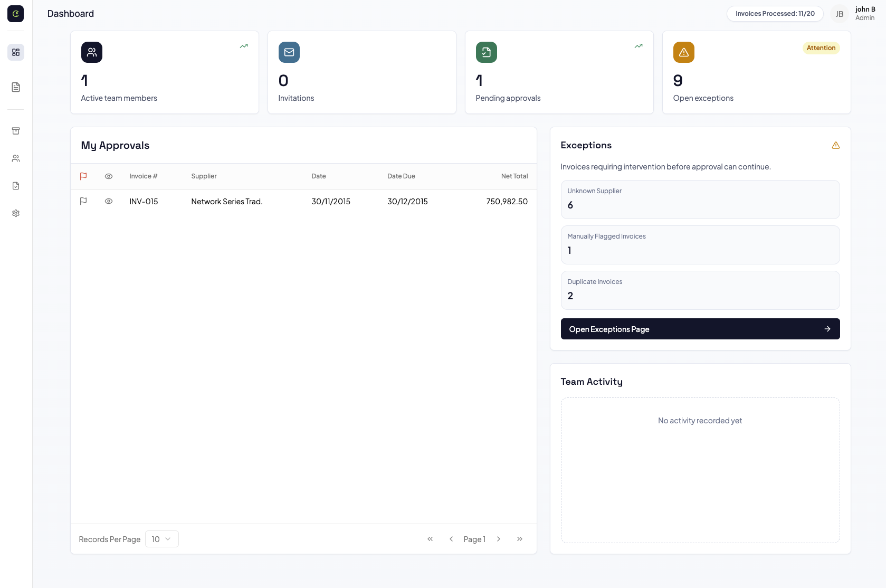This screenshot has width=886, height=588.
Task: Toggle the flag icon in the table header
Action: [83, 176]
